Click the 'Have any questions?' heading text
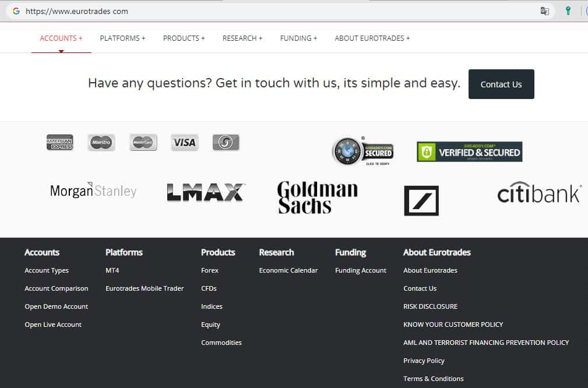Image resolution: width=588 pixels, height=388 pixels. (274, 83)
